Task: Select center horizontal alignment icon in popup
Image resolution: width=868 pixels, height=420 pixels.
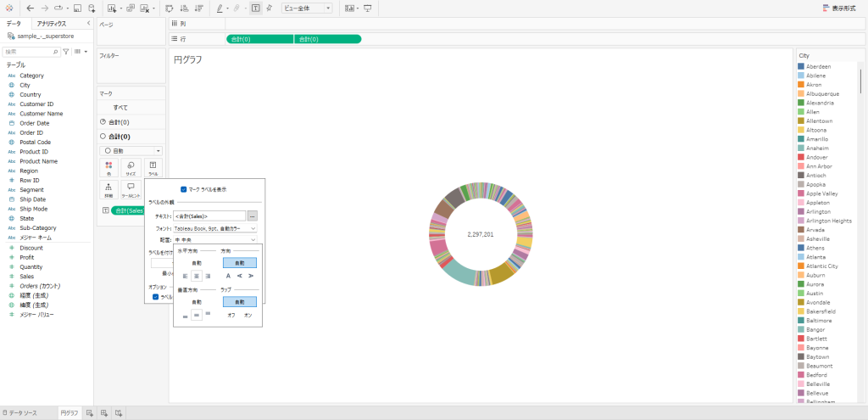Action: pyautogui.click(x=197, y=276)
